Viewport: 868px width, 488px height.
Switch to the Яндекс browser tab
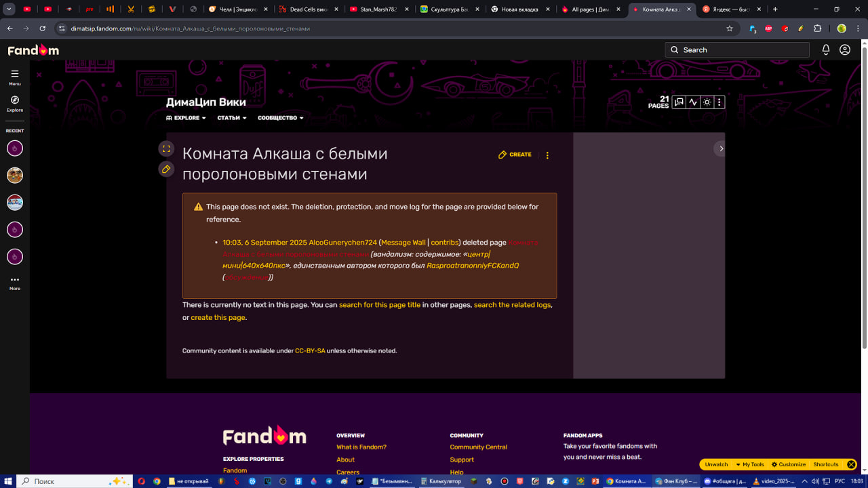pyautogui.click(x=730, y=9)
